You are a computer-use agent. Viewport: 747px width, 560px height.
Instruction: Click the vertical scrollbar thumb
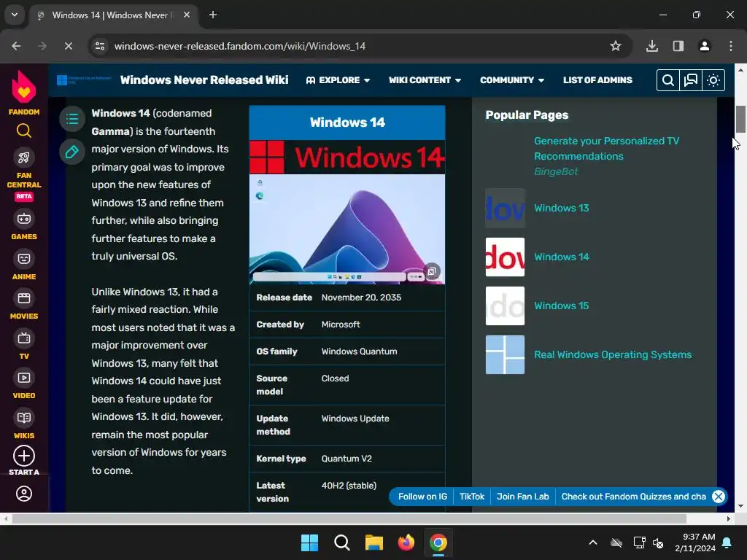pos(740,119)
